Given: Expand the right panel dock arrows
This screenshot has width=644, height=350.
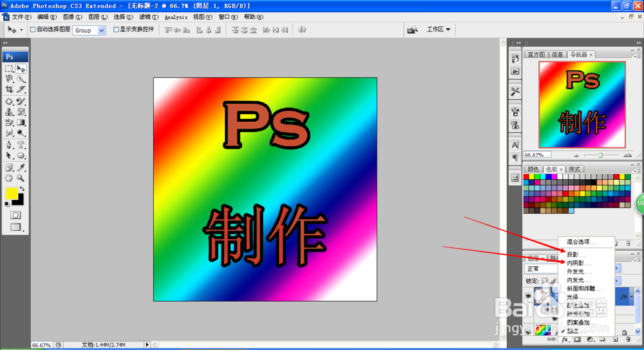Looking at the screenshot, I should pyautogui.click(x=639, y=43).
